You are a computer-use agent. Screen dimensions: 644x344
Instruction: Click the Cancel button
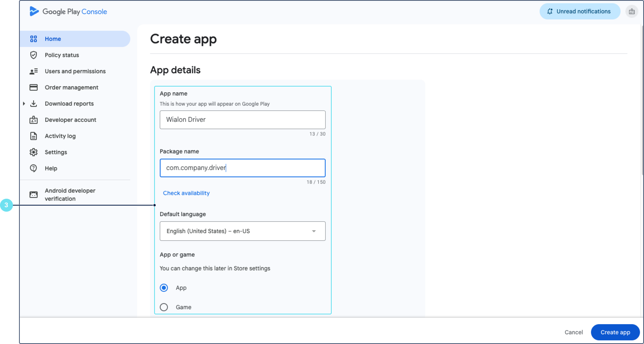click(574, 332)
